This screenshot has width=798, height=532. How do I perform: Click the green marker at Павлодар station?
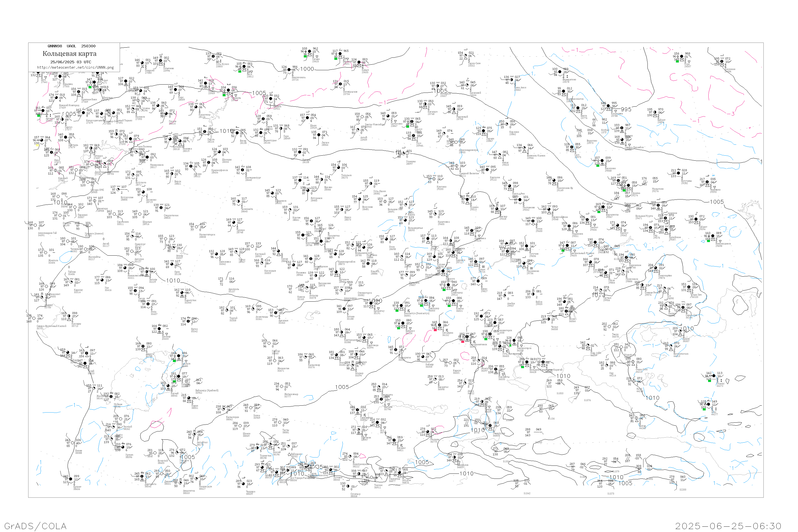[421, 305]
